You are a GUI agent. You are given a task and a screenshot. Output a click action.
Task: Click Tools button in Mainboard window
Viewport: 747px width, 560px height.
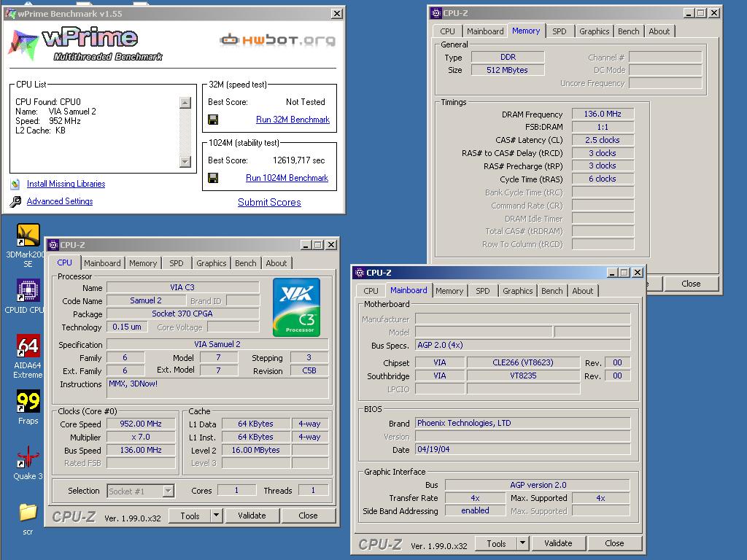pyautogui.click(x=496, y=542)
